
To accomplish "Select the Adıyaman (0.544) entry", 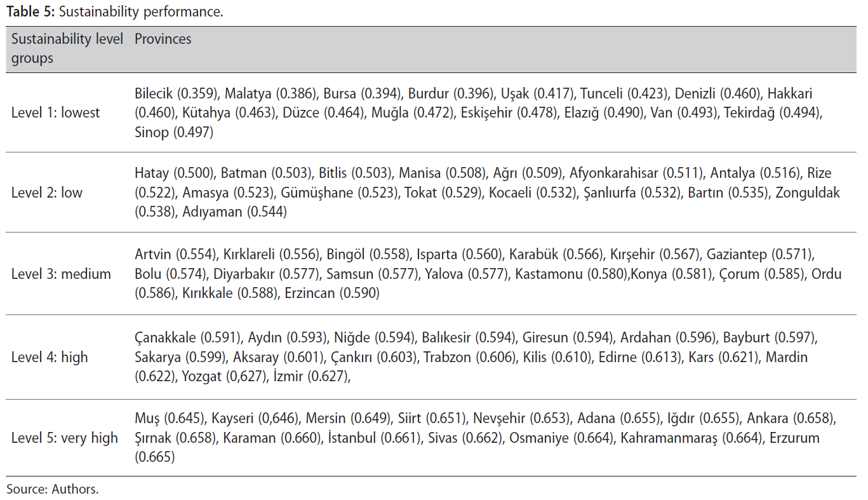I will [x=234, y=212].
